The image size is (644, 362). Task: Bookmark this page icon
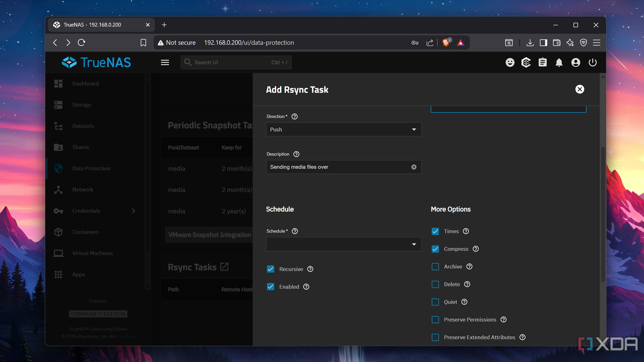143,42
